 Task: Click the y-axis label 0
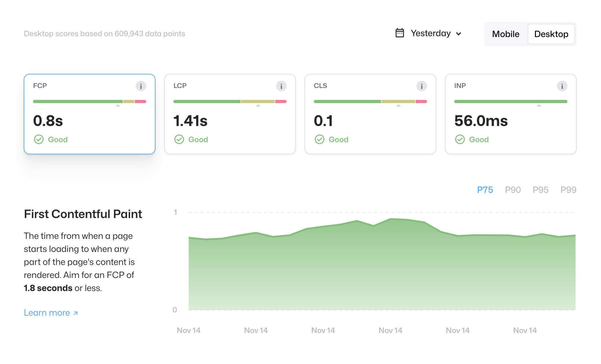tap(175, 310)
